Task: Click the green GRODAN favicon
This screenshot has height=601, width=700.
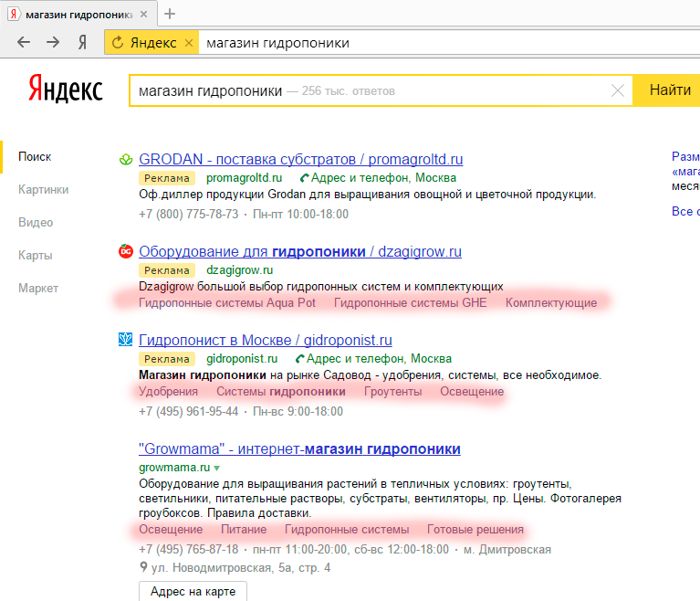Action: pos(126,159)
